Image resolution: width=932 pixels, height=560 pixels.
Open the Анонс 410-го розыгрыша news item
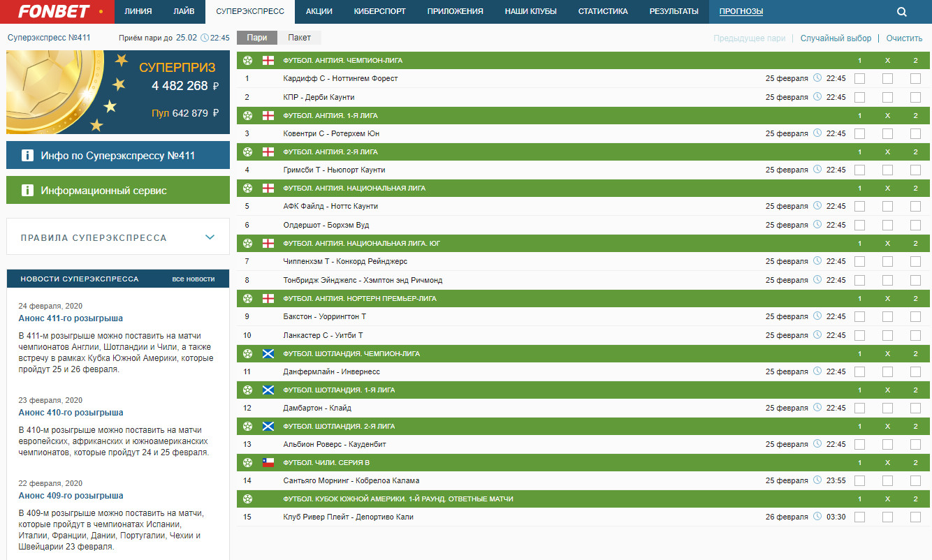(71, 413)
